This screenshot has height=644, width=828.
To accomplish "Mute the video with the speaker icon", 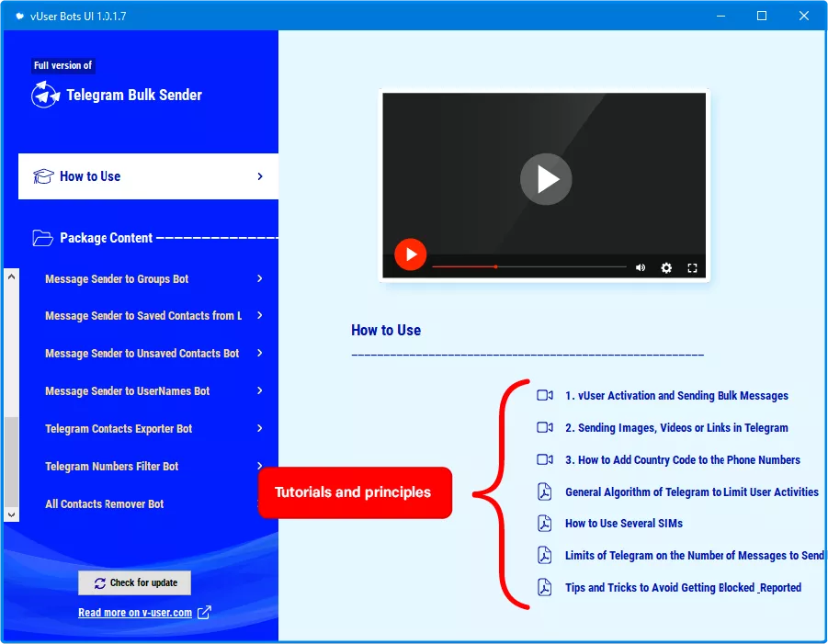I will (x=641, y=267).
